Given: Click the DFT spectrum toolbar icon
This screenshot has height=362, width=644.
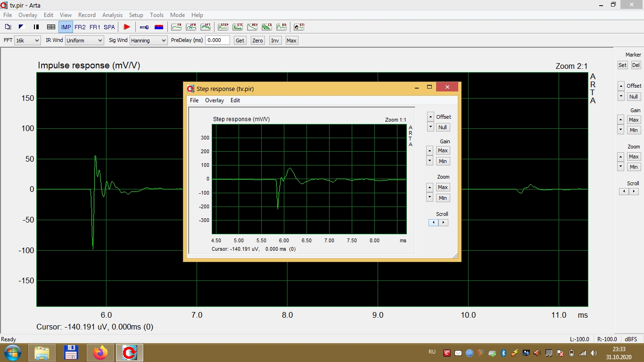Looking at the screenshot, I should click(206, 27).
